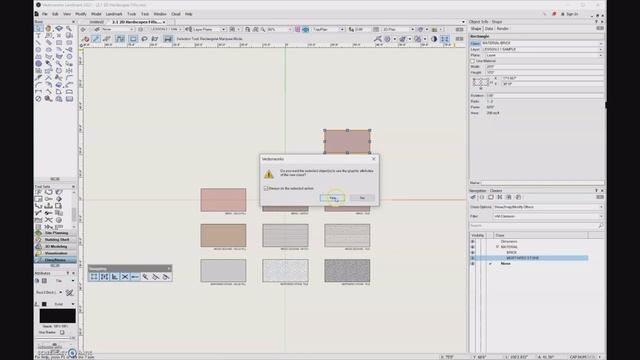The height and width of the screenshot is (360, 640).
Task: Open the Building Shell tool set
Action: (56, 240)
